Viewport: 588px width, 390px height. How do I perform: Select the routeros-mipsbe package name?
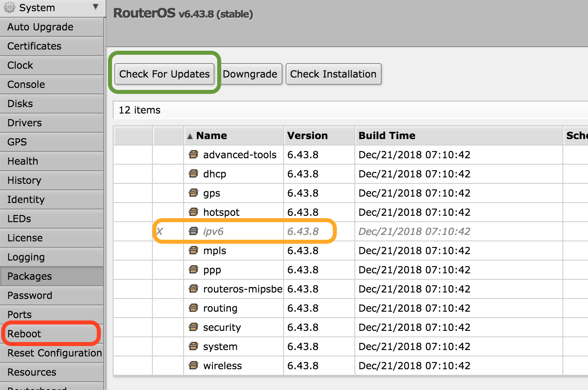242,289
